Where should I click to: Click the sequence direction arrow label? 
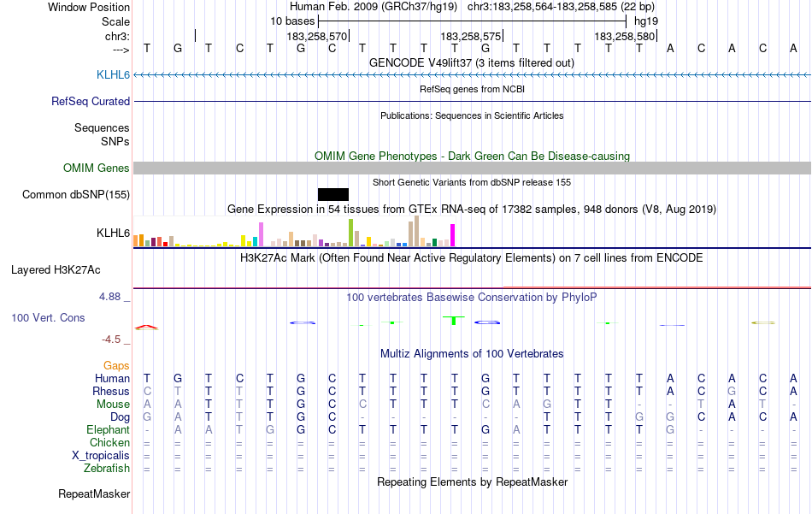pos(121,50)
